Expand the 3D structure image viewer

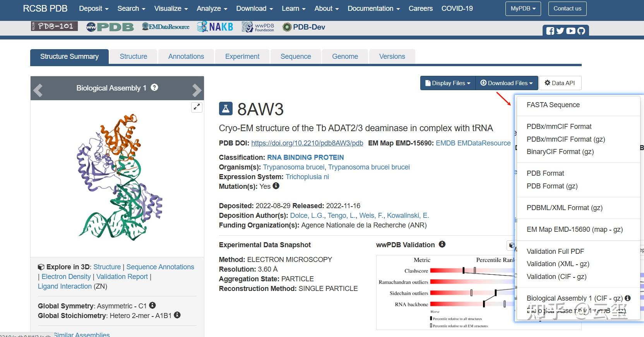point(197,107)
